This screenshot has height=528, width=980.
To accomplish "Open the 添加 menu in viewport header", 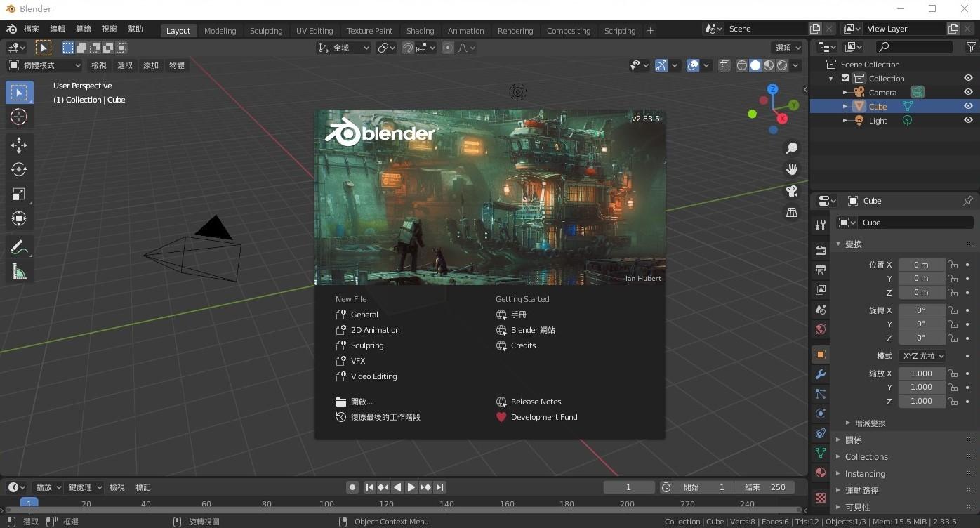I will (151, 65).
